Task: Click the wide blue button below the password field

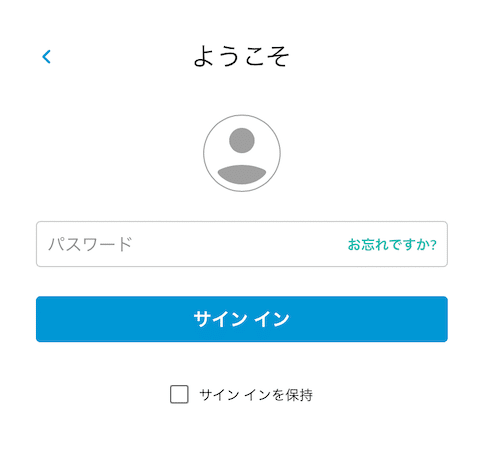Action: click(242, 319)
